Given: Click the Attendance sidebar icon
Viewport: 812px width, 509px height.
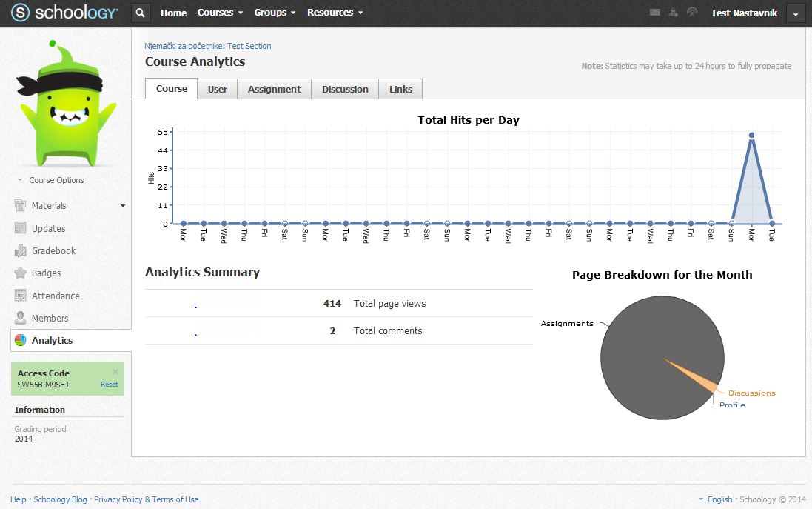Looking at the screenshot, I should click(x=21, y=296).
